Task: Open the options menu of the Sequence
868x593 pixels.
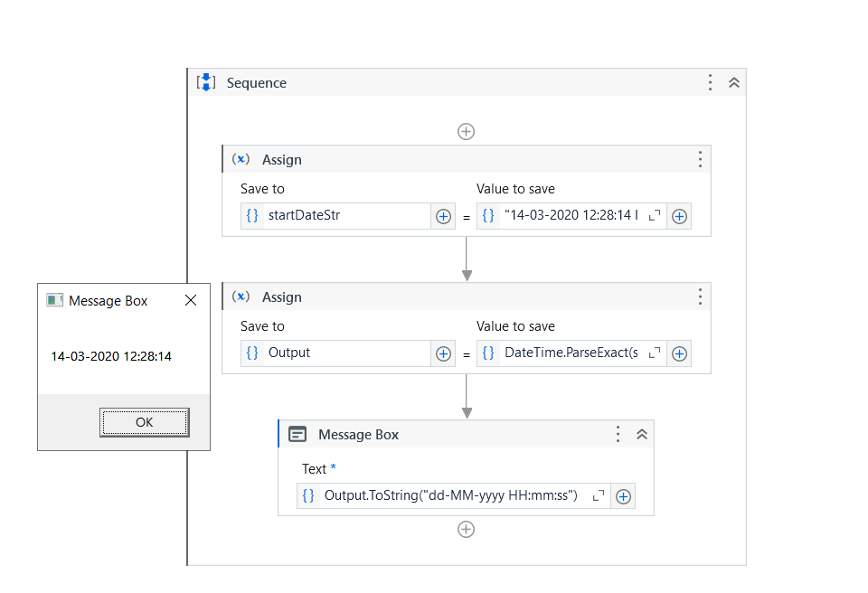Action: click(710, 81)
